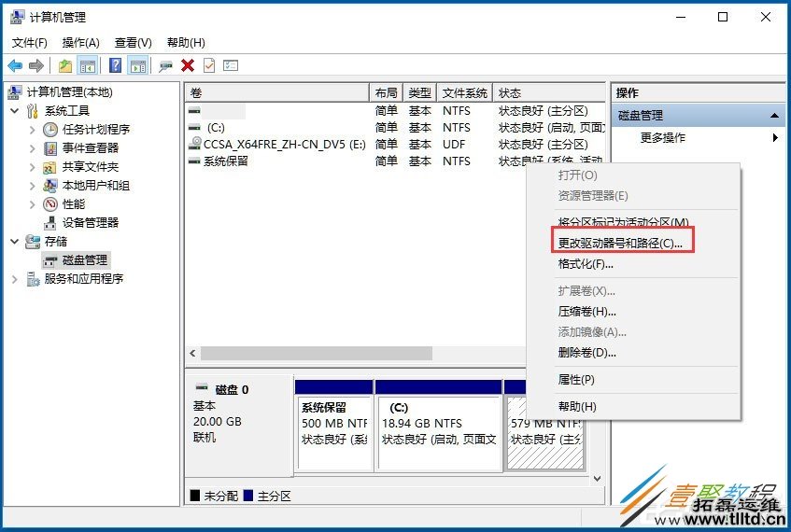Collapse the 磁盘管理 actions section arrow
Screen dimensions: 791x532
tap(775, 116)
